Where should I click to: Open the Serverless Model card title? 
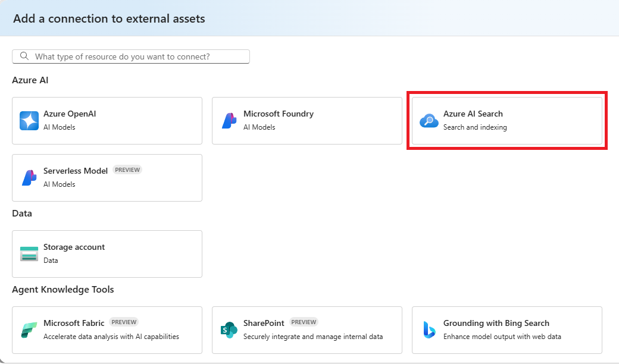tap(76, 171)
